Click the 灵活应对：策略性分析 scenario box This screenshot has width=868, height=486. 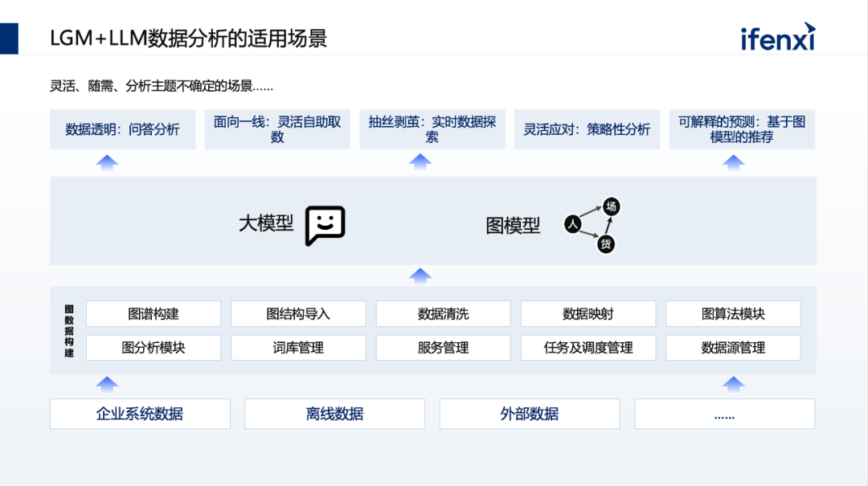click(x=587, y=129)
